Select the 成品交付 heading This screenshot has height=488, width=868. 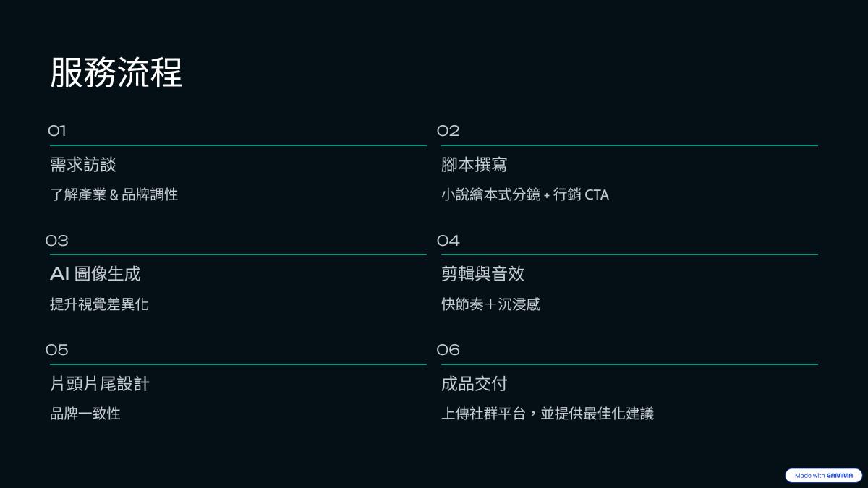pos(475,384)
